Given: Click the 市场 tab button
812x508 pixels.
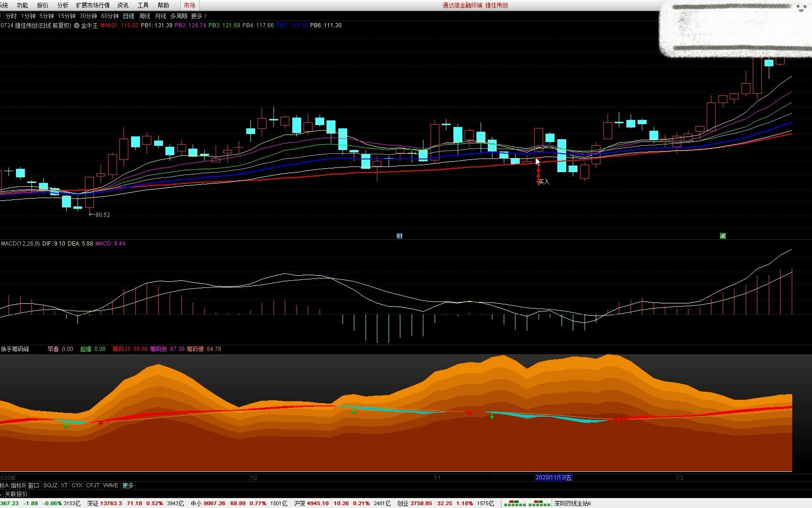Looking at the screenshot, I should 189,5.
